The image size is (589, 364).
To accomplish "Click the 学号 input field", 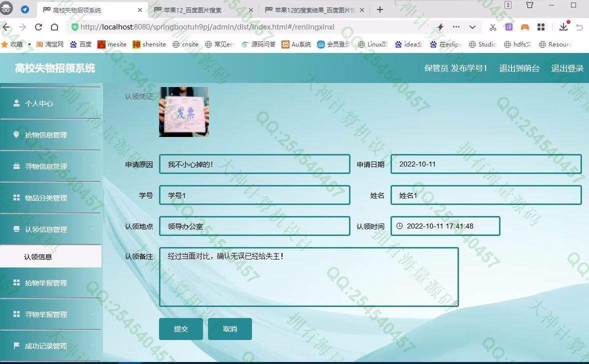I will tap(254, 195).
